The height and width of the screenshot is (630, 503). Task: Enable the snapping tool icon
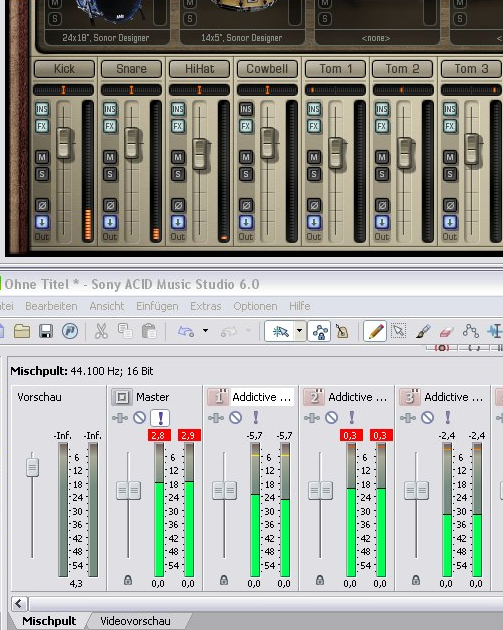[280, 331]
